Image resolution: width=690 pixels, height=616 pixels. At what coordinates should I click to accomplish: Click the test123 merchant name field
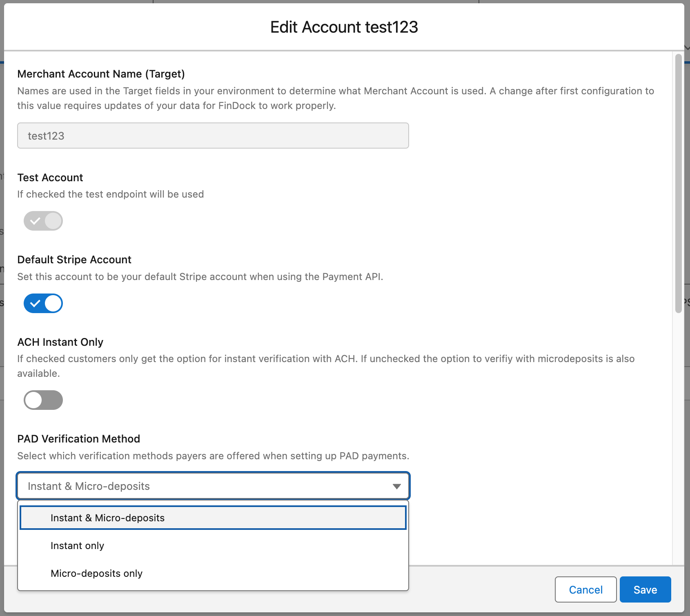coord(212,136)
